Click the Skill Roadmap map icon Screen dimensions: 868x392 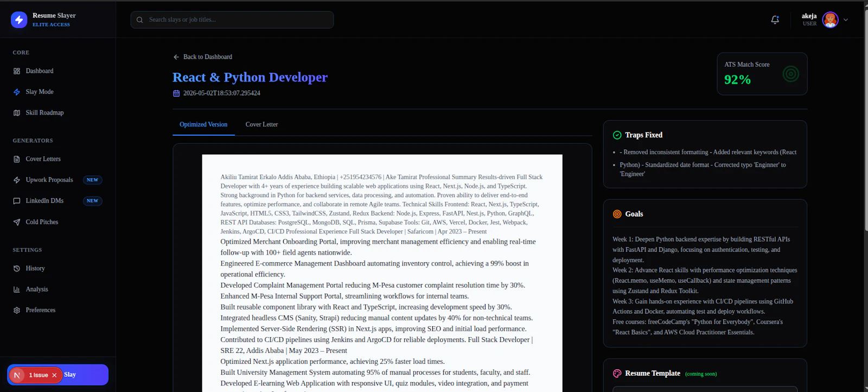coord(17,113)
